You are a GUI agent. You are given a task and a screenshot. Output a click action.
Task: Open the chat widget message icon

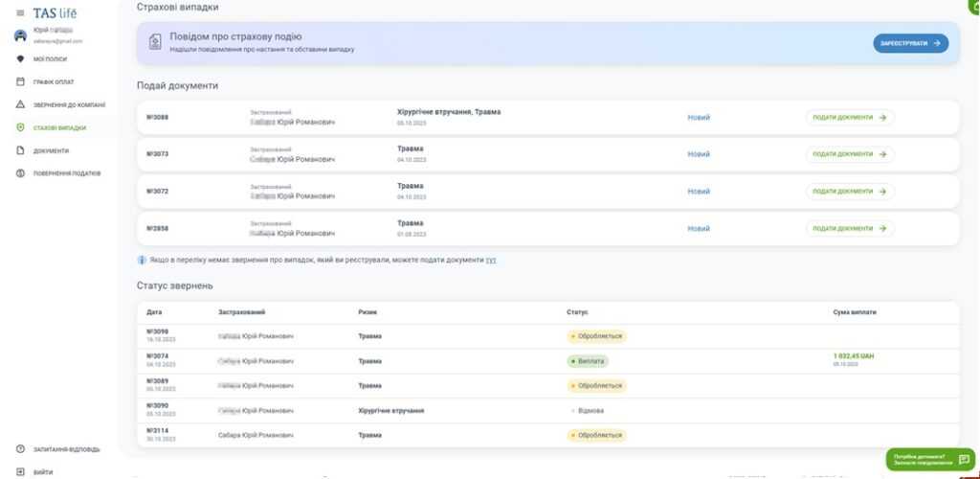coord(964,460)
